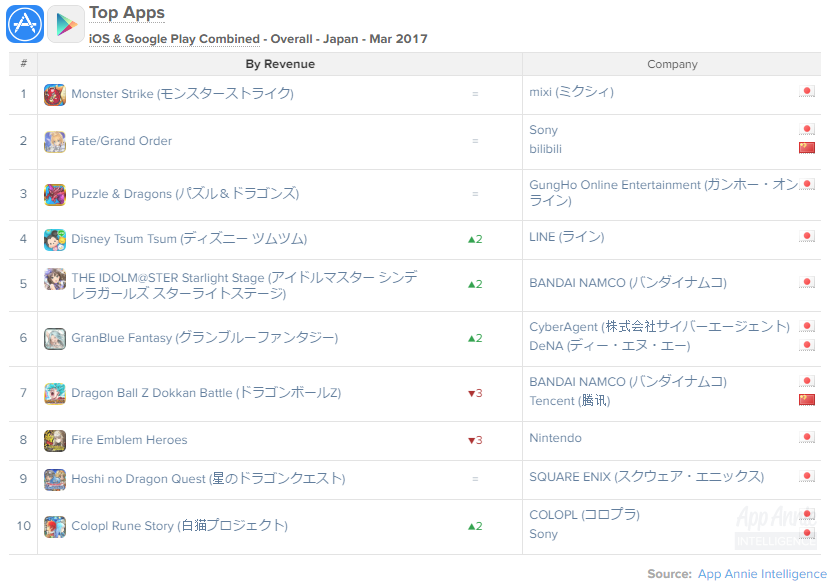Open the mixi company link

(x=571, y=92)
